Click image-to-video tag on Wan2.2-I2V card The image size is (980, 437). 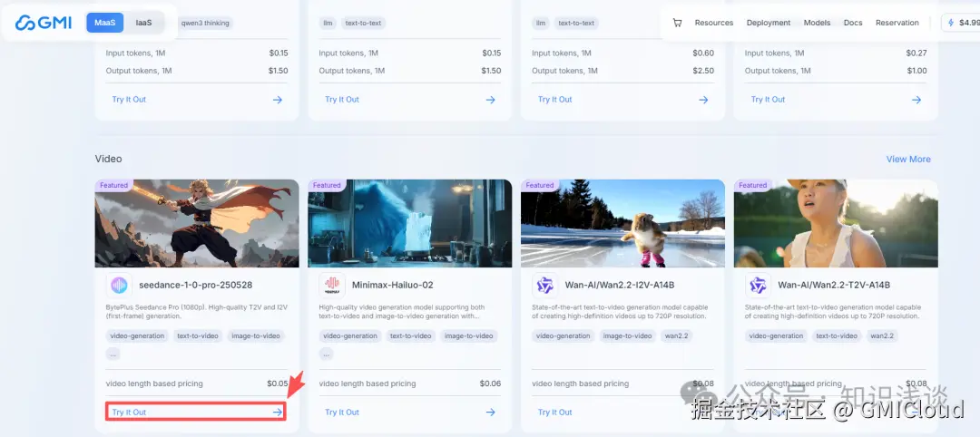(627, 335)
